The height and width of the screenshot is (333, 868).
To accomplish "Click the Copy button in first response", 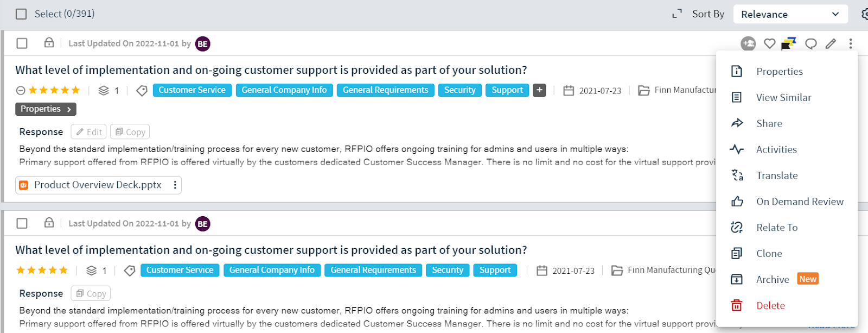I will point(130,132).
